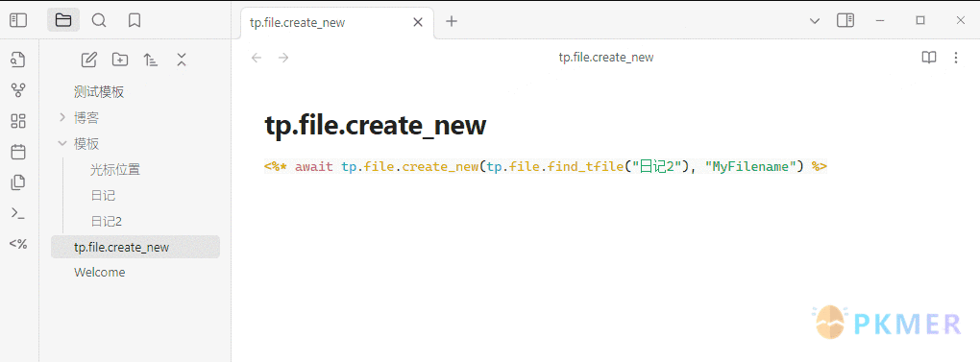Viewport: 980px width, 362px height.
Task: Open the note's more options menu
Action: tap(956, 58)
